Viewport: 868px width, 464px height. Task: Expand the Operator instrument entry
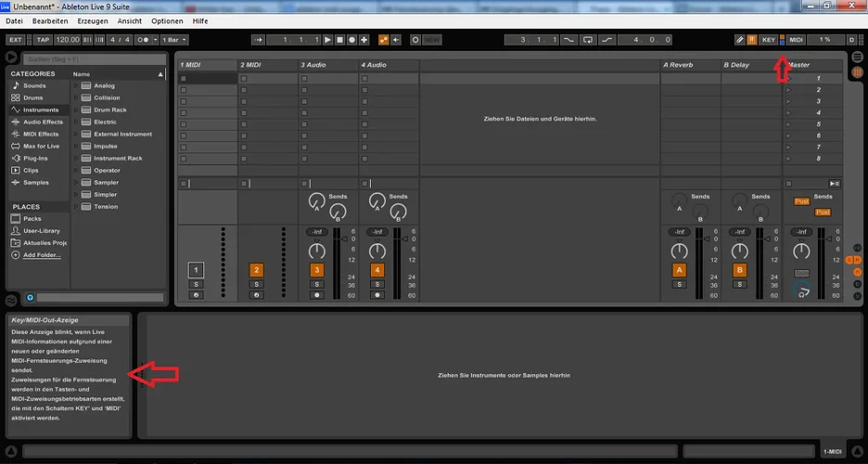tap(76, 171)
